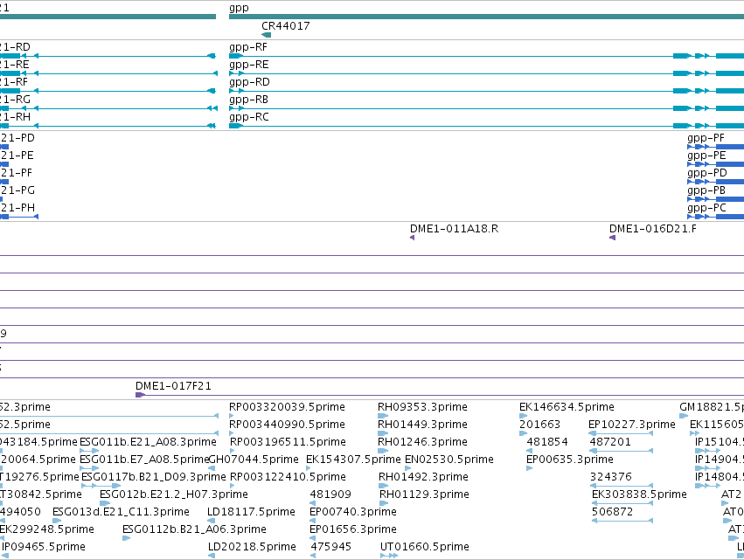Select RP003196511.5prime EST label

coord(288,442)
